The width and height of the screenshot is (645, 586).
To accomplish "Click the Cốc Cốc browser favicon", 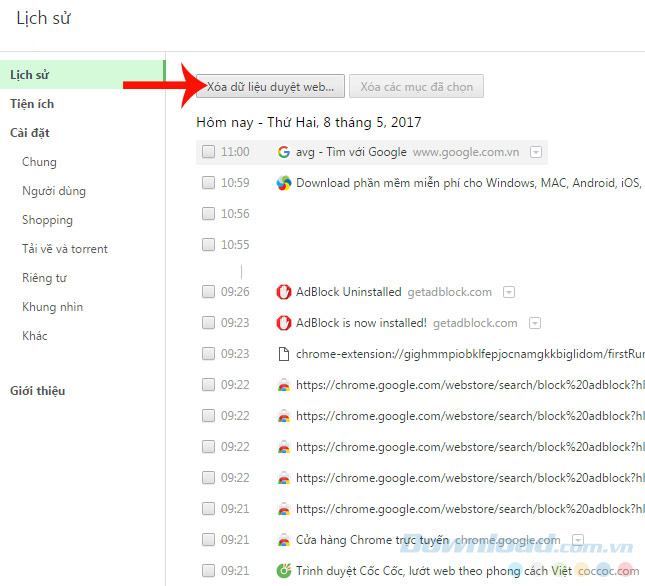I will 283,571.
